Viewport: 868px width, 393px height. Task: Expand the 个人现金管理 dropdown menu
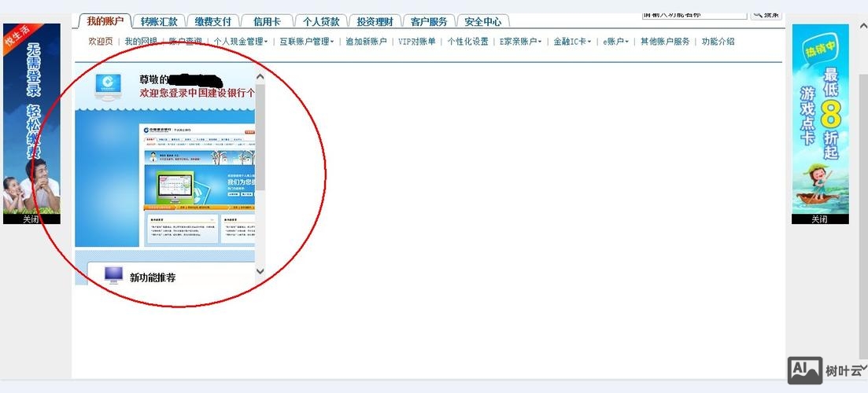coord(240,42)
